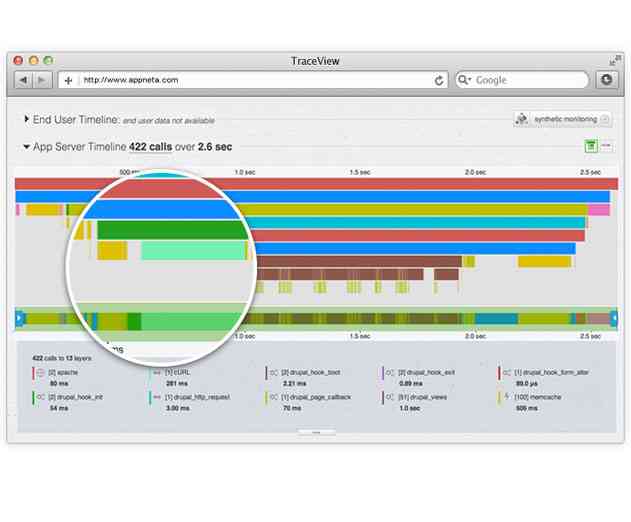Select the '[1] drupal_http_request' layer label

tap(197, 397)
